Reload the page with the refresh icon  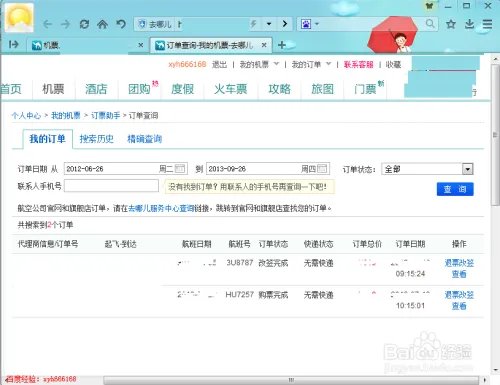84,24
